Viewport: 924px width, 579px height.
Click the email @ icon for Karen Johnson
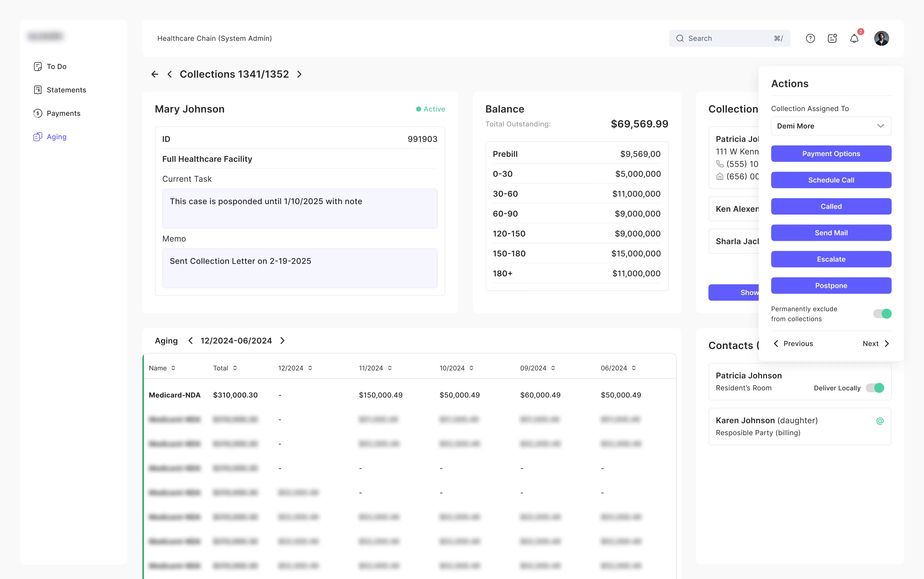[880, 421]
